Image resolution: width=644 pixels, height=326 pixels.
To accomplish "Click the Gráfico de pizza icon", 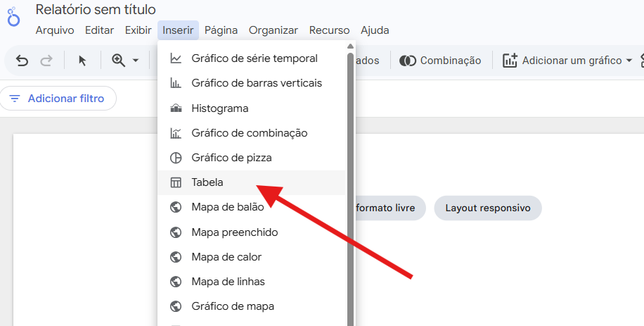I will (176, 158).
